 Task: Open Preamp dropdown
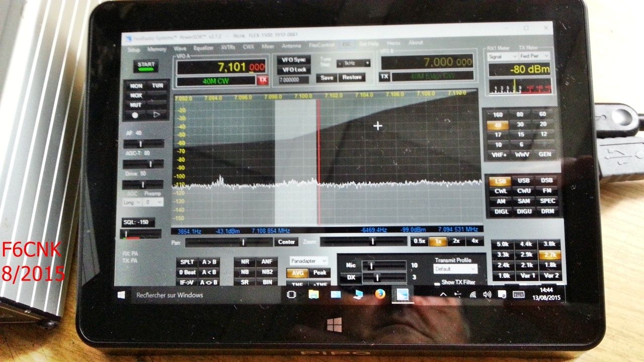pyautogui.click(x=152, y=202)
